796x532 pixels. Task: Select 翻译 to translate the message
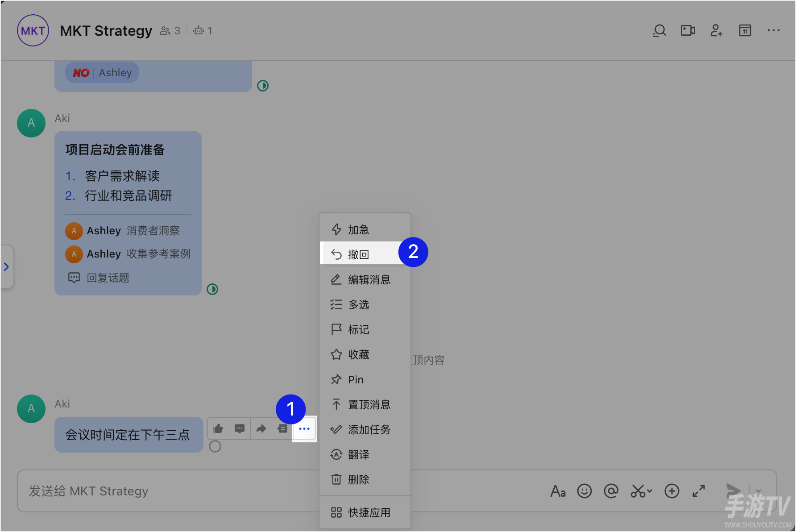(x=365, y=455)
